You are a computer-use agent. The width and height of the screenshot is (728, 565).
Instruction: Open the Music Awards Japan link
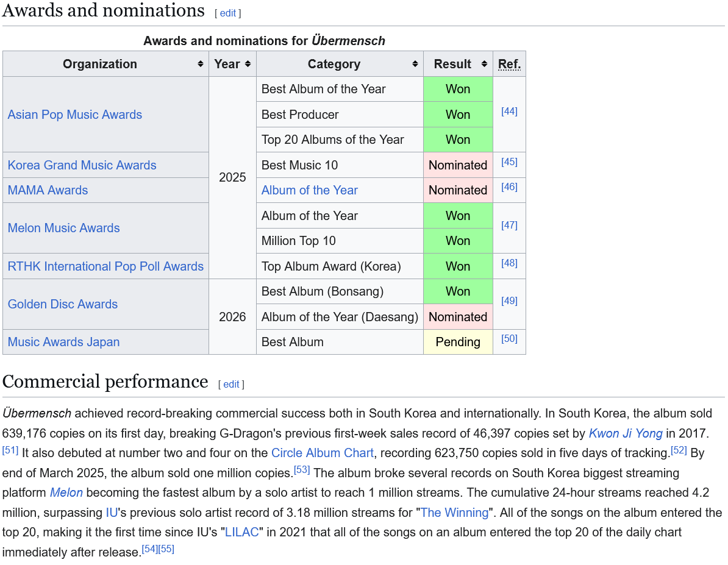63,342
